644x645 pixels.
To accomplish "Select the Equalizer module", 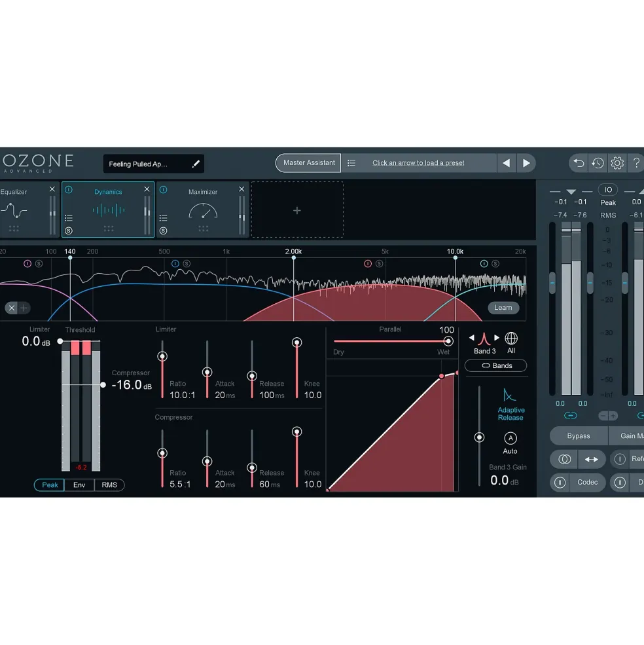I will click(x=29, y=210).
